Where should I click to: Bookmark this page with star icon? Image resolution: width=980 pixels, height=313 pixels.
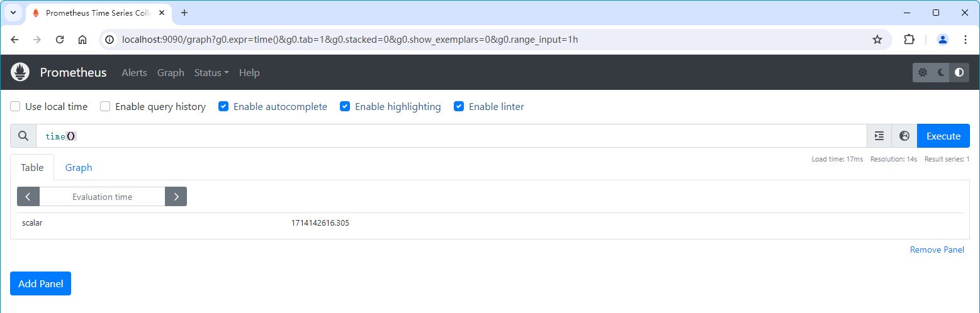[x=877, y=39]
